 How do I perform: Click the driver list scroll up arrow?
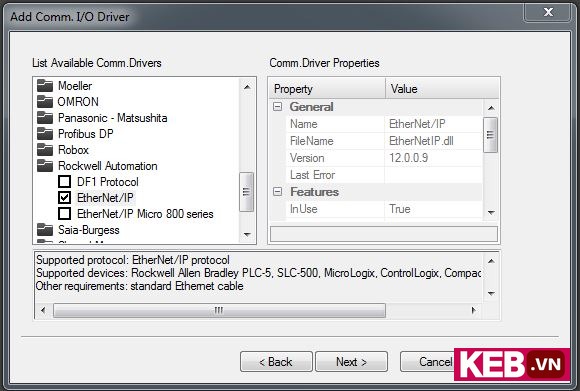[x=247, y=87]
